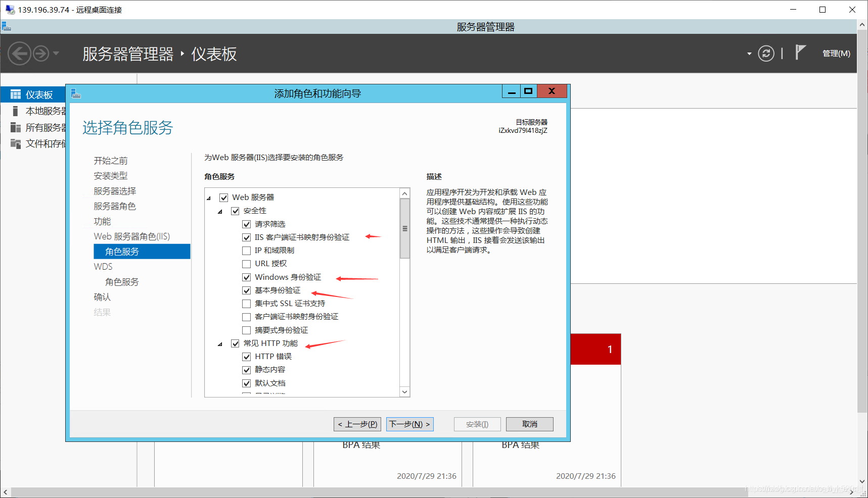The image size is (868, 498).
Task: Check the IP 和域限制 checkbox
Action: [x=247, y=251]
